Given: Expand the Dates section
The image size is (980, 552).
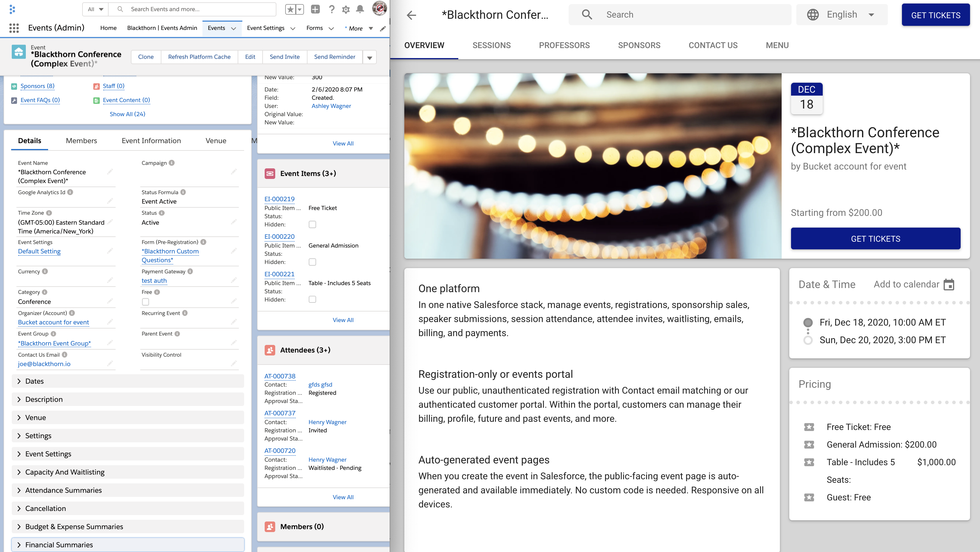Looking at the screenshot, I should [128, 381].
